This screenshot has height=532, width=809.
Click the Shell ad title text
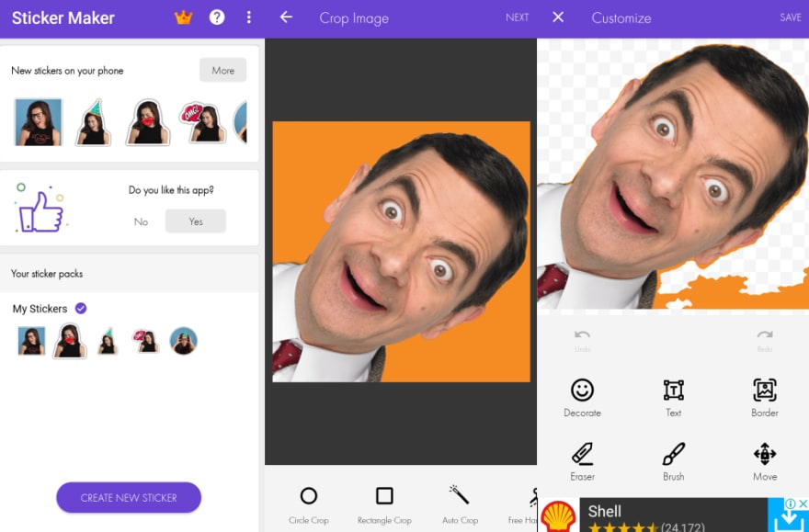(605, 512)
